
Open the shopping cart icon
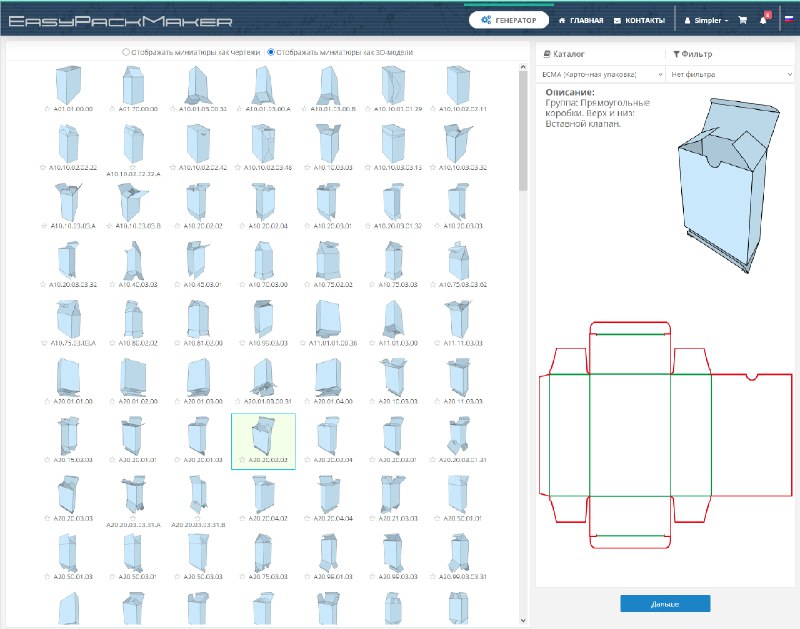[742, 20]
